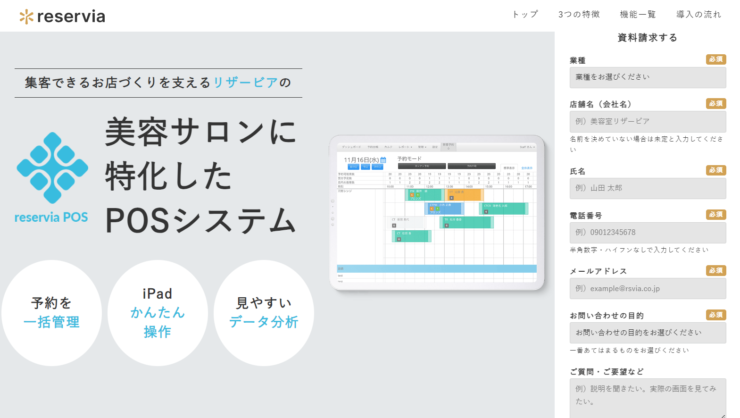Click the 必須 badge next to 氏名
740x418 pixels.
pyautogui.click(x=716, y=170)
